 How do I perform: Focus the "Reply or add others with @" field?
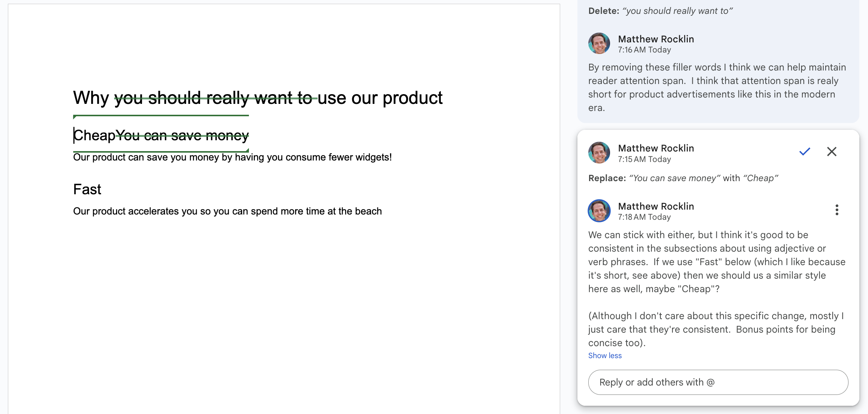(718, 382)
